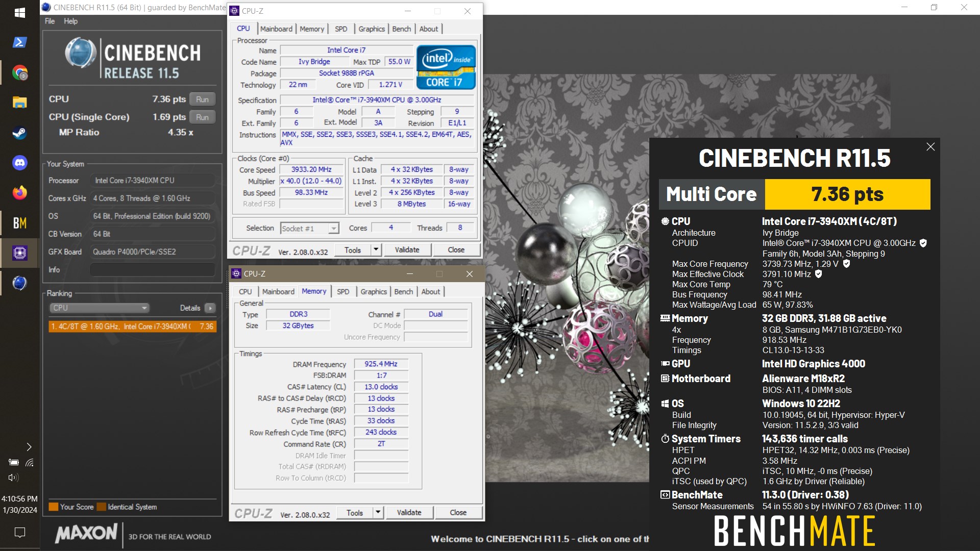Switch to Bench tab in lower CPU-Z
The image size is (980, 551).
click(404, 291)
